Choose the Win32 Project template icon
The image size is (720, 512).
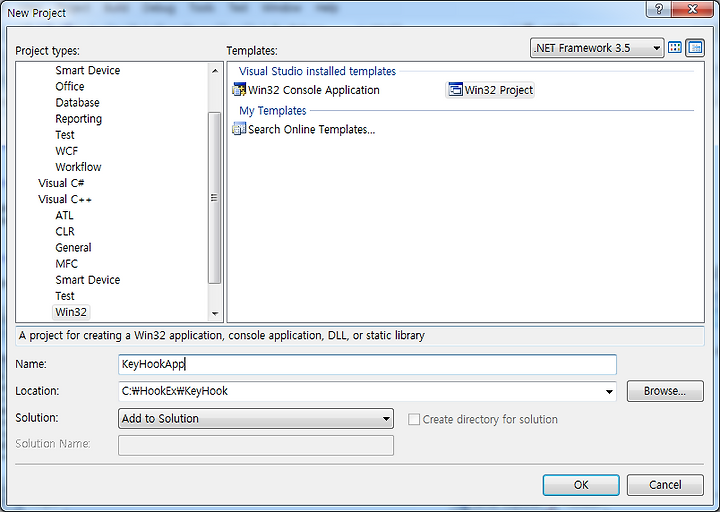coord(455,90)
